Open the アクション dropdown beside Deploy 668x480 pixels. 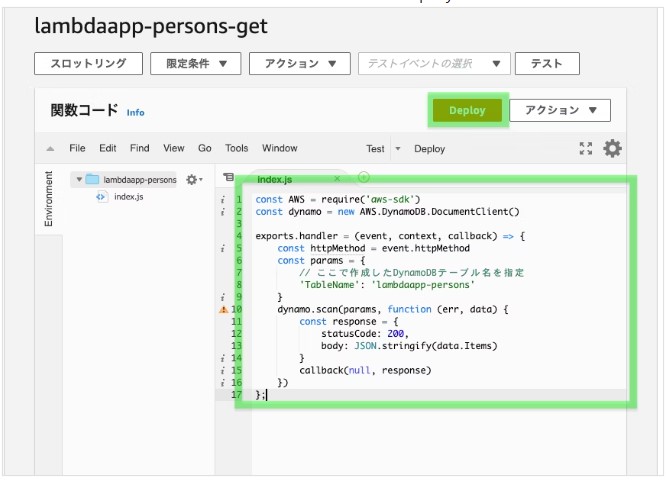559,110
